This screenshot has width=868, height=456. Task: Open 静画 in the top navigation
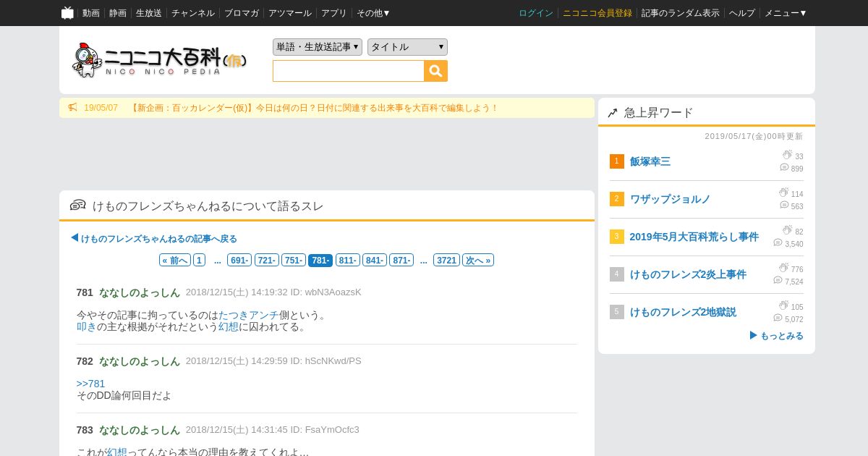pyautogui.click(x=118, y=13)
